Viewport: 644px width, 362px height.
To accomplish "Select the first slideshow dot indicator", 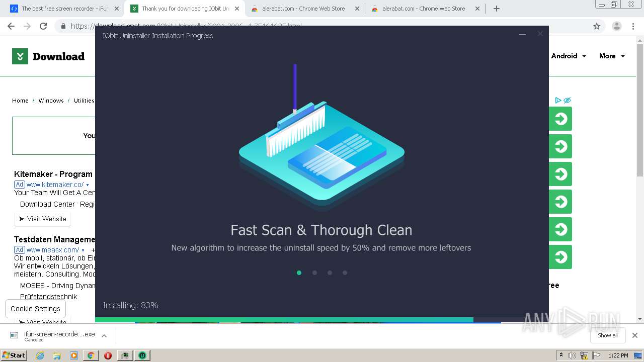I will pos(299,273).
